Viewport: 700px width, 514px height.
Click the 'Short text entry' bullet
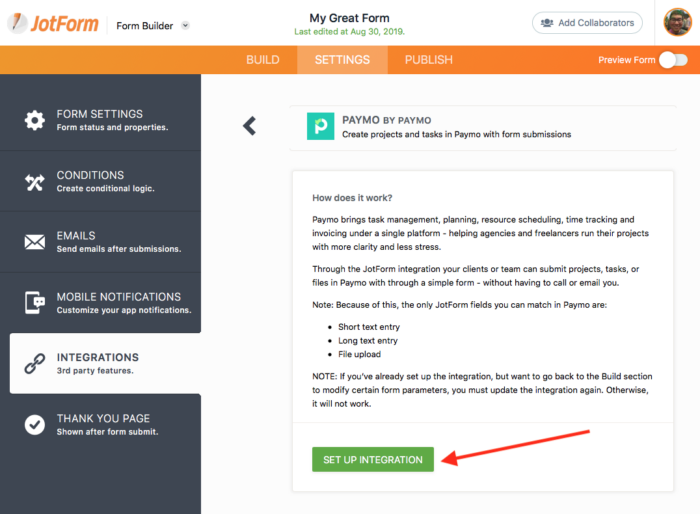pyautogui.click(x=369, y=327)
